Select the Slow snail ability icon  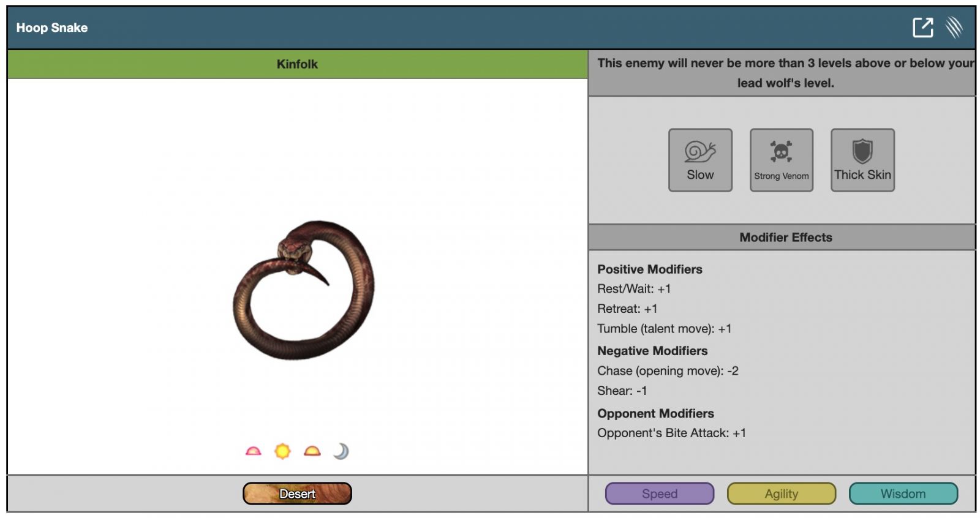click(x=700, y=160)
